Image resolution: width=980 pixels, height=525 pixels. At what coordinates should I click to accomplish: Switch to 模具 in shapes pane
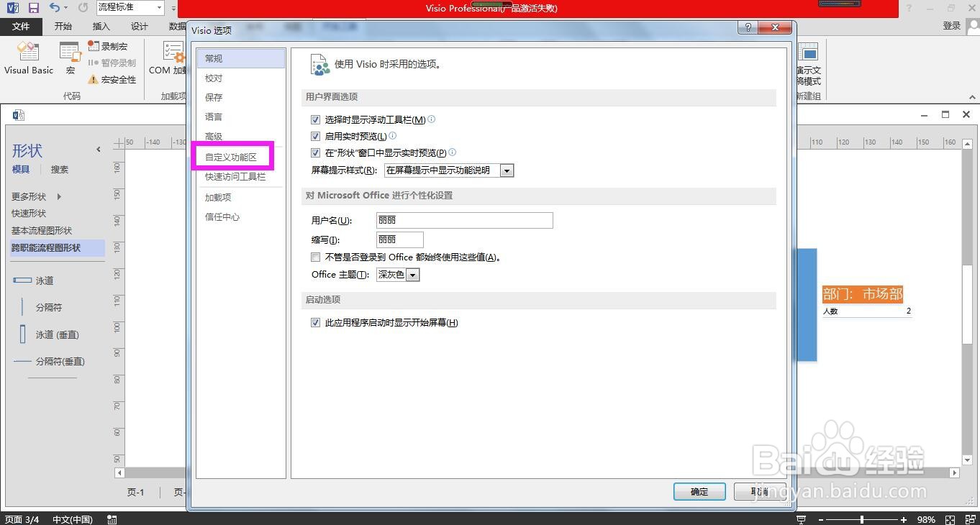[x=21, y=170]
